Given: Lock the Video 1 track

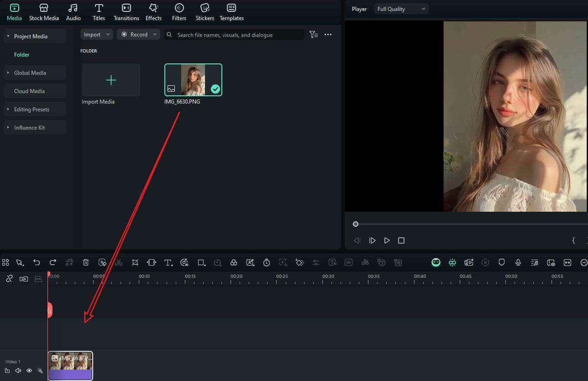Looking at the screenshot, I should click(x=7, y=371).
